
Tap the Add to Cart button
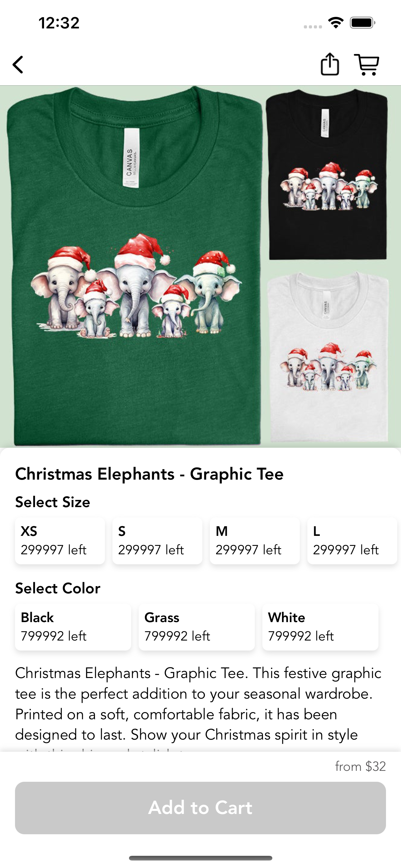coord(200,808)
